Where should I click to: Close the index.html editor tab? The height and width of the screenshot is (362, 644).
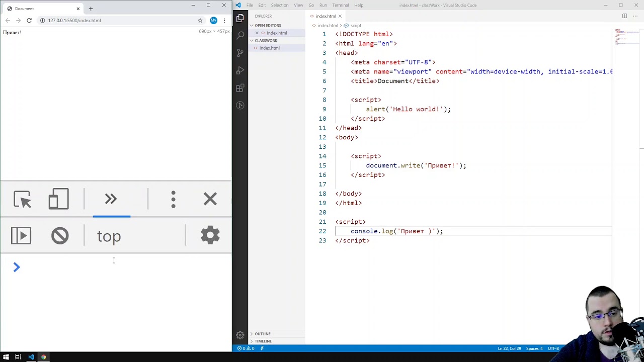340,16
